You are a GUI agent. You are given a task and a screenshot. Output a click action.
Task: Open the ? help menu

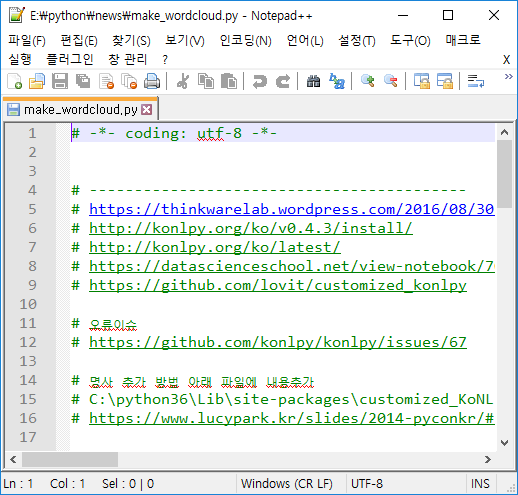pos(165,60)
